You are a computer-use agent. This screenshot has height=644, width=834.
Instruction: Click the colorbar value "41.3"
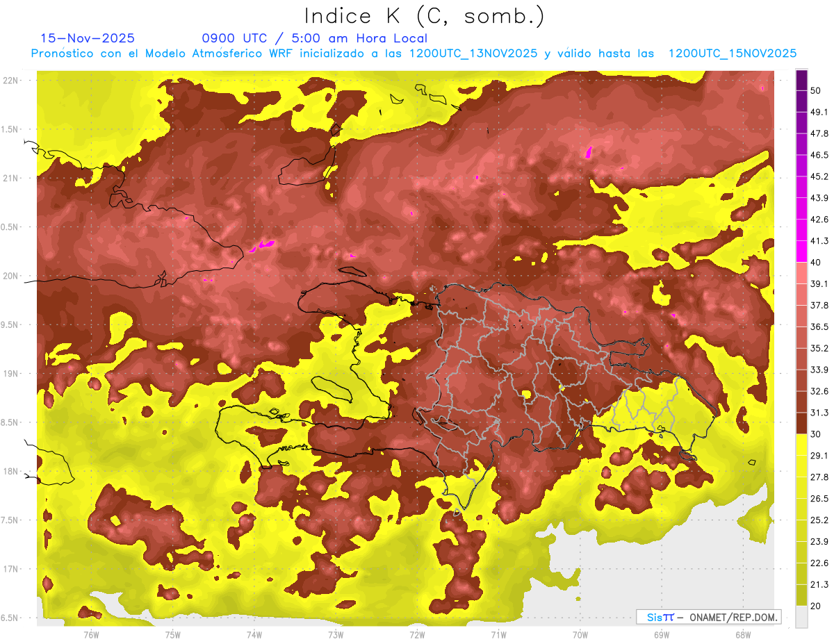819,241
